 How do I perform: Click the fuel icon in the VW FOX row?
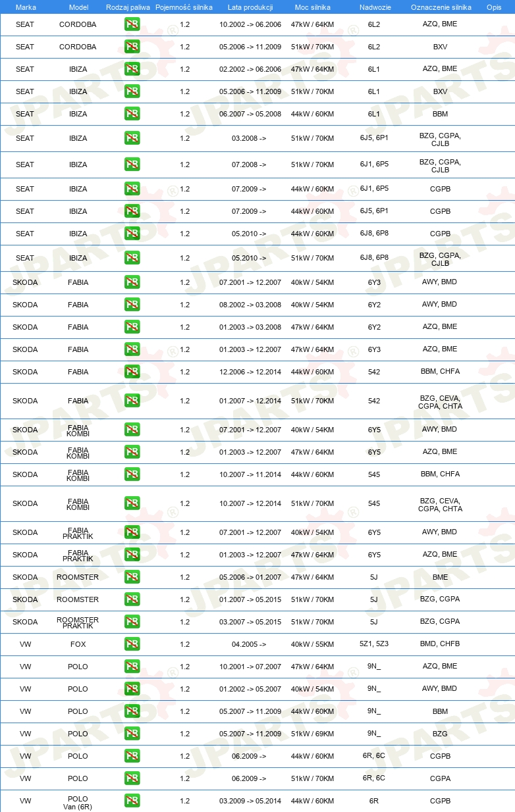132,644
